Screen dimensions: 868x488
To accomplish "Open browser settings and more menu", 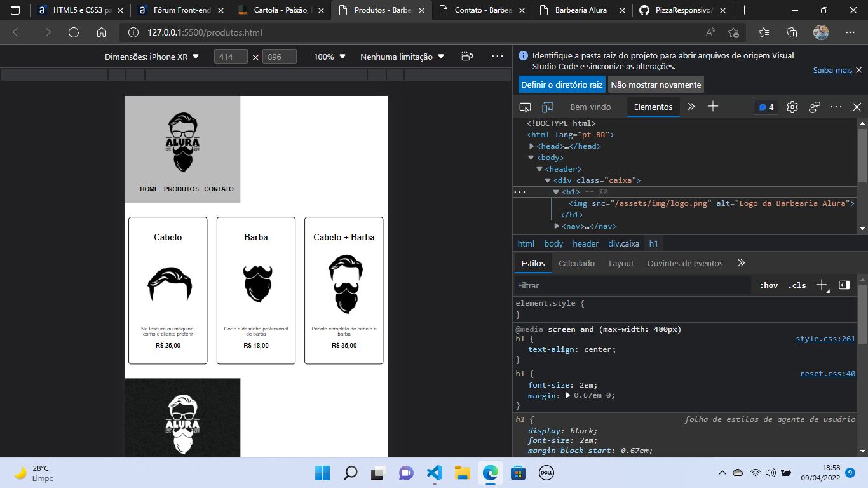I will pos(850,32).
